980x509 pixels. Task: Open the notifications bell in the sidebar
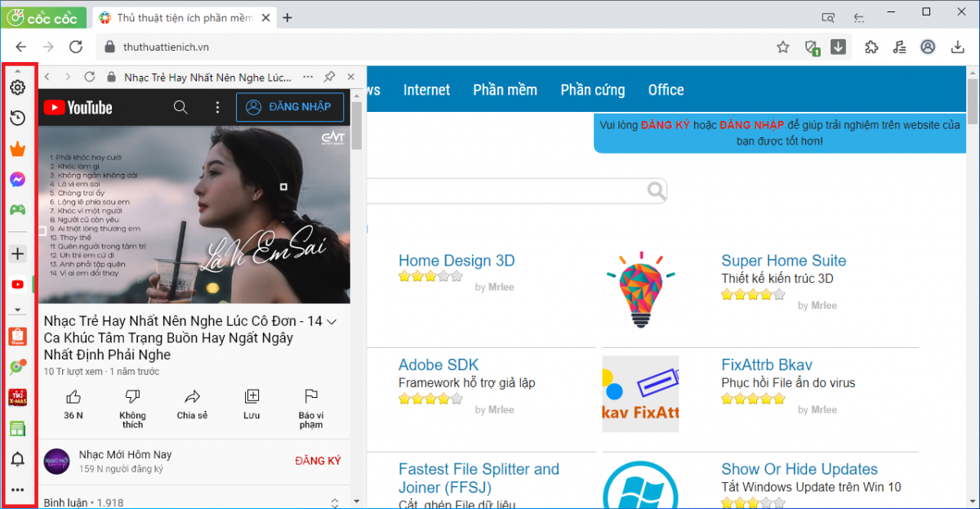17,460
